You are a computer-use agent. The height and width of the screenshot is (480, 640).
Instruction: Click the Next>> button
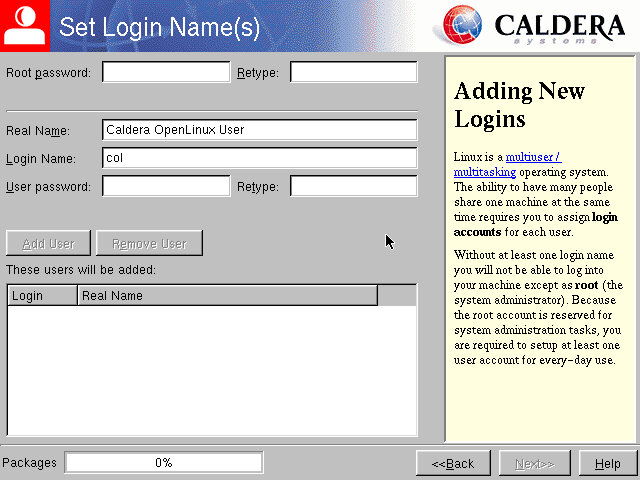[534, 463]
